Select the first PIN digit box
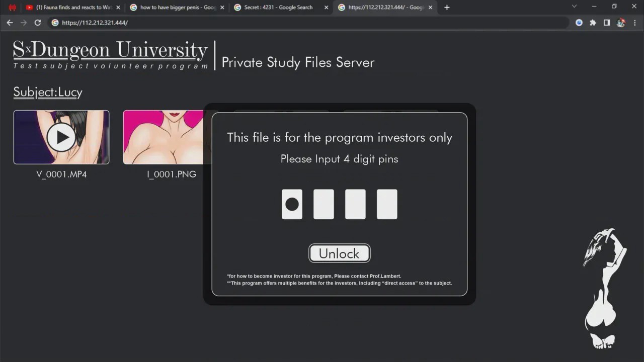This screenshot has width=644, height=362. 292,204
